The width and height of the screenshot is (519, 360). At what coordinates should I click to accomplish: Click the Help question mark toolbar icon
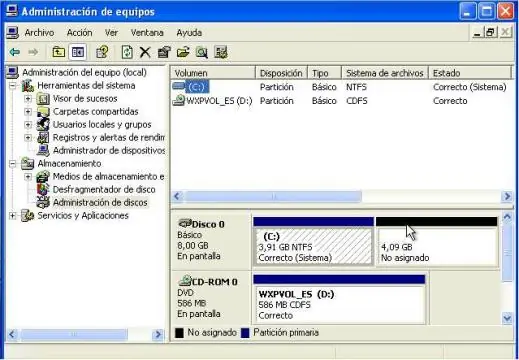click(x=102, y=52)
